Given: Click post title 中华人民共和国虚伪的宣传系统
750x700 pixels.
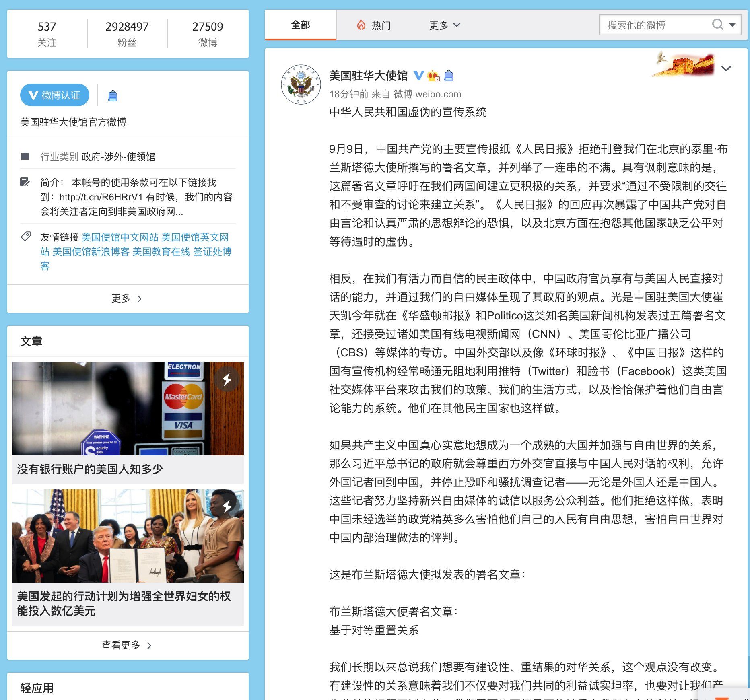Looking at the screenshot, I should point(408,112).
